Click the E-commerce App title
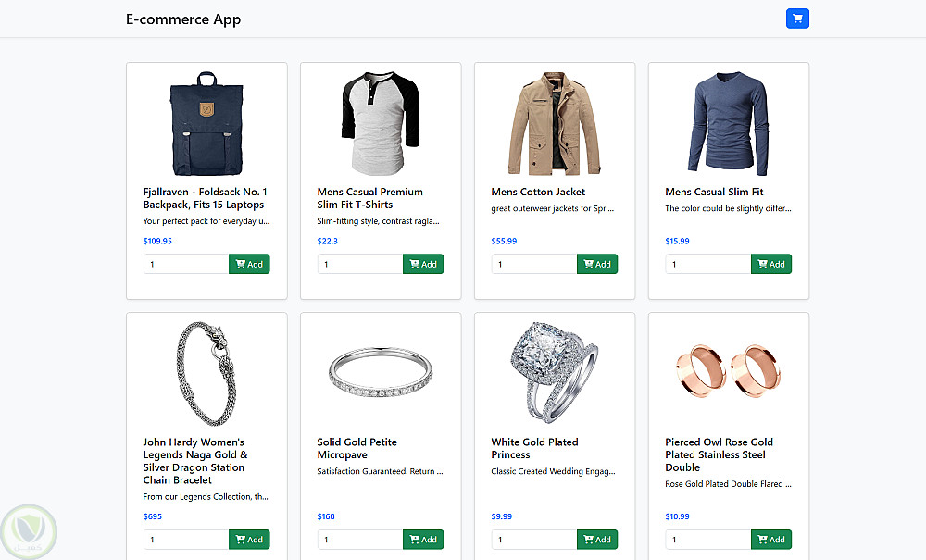 [x=183, y=19]
